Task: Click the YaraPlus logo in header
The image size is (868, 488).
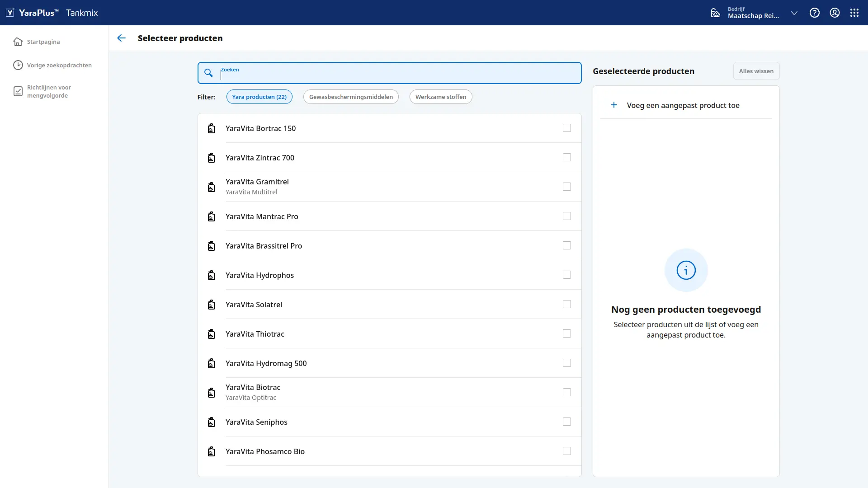Action: point(32,13)
